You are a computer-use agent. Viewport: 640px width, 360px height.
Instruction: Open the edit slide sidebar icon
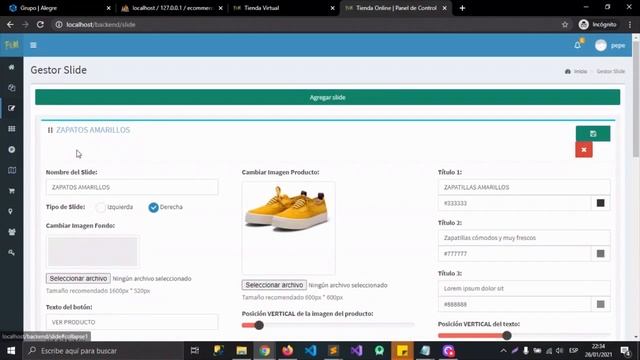tap(11, 108)
